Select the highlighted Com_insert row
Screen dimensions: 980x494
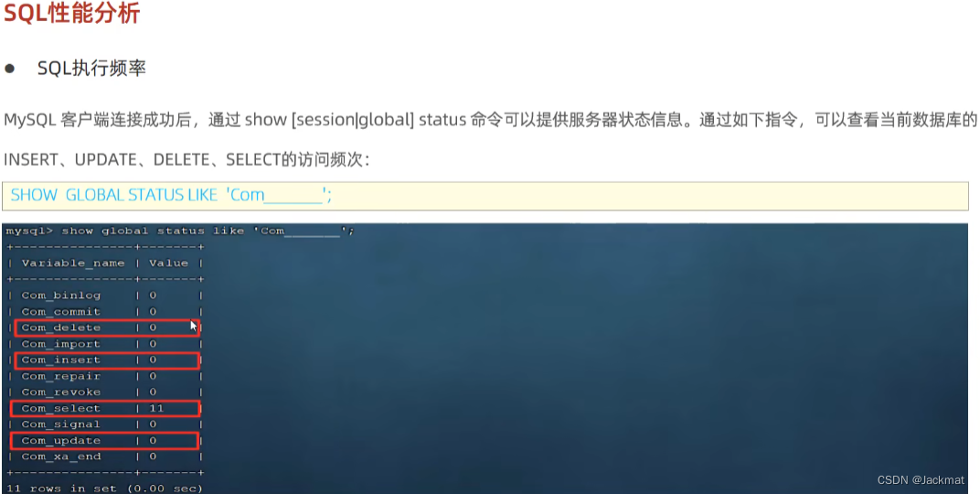106,360
